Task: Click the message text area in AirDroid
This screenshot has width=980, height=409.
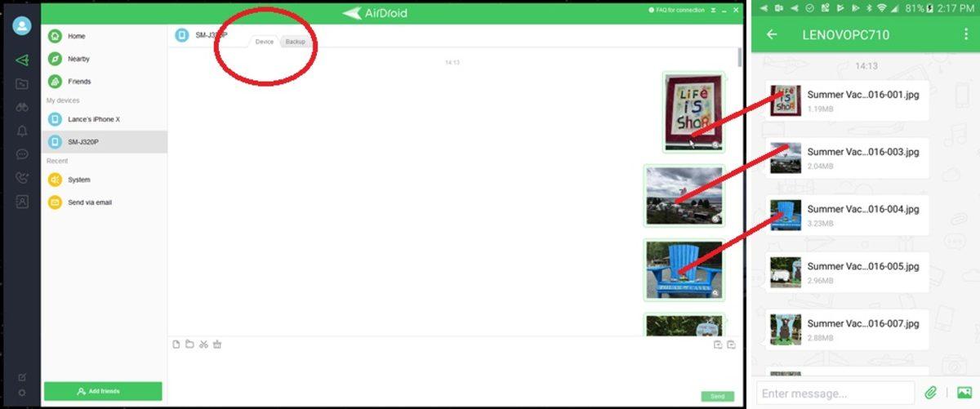Action: (454, 371)
